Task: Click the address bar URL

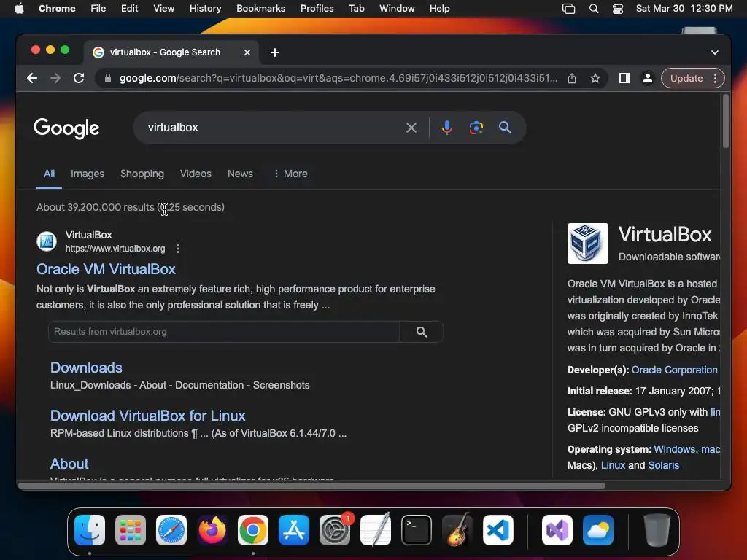Action: pyautogui.click(x=338, y=78)
